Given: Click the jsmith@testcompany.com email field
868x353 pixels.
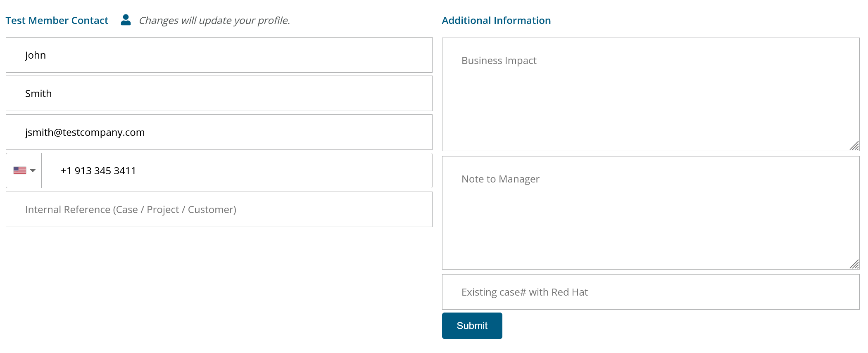Looking at the screenshot, I should click(219, 132).
